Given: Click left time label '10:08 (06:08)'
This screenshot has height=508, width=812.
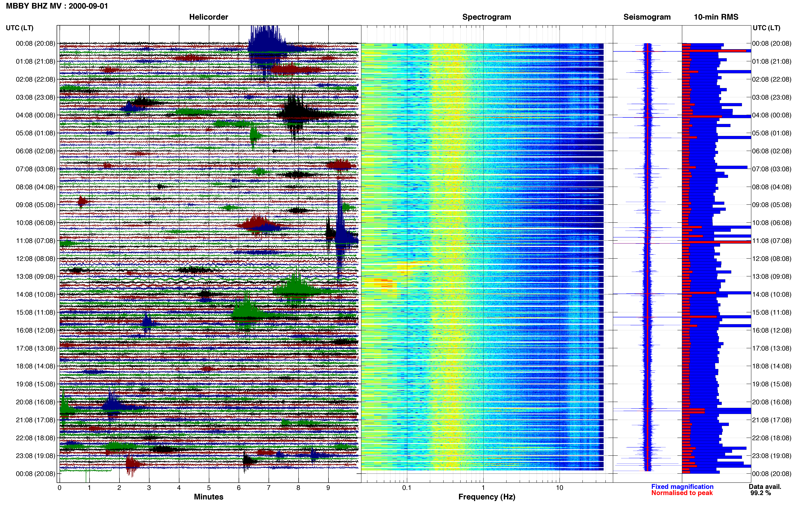Looking at the screenshot, I should point(35,223).
